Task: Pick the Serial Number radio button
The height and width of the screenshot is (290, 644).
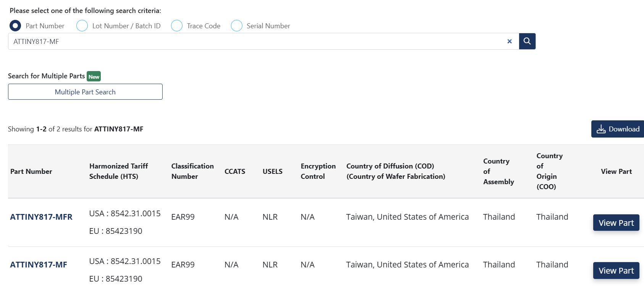Action: [x=237, y=26]
